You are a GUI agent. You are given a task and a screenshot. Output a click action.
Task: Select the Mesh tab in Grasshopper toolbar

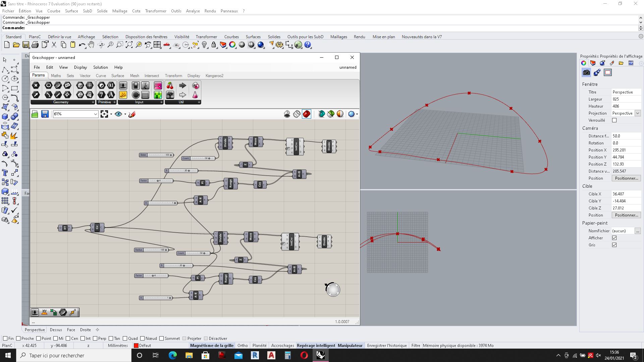point(134,75)
